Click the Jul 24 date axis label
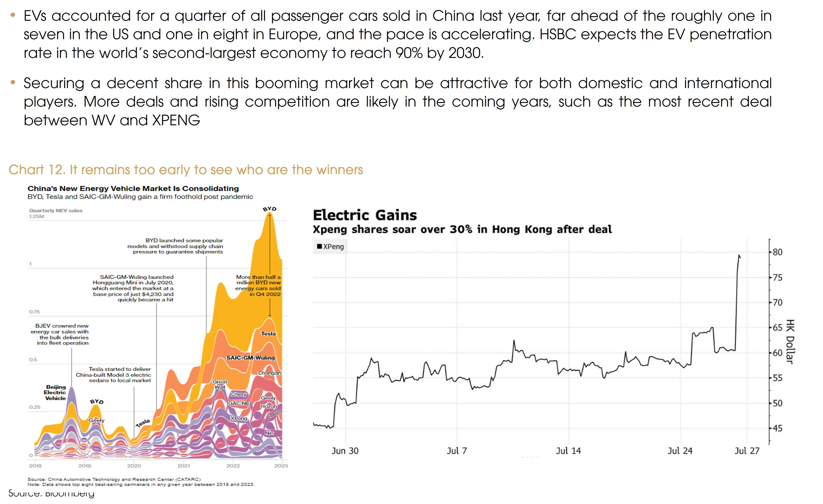Viewport: 823px width, 504px height. (x=680, y=451)
